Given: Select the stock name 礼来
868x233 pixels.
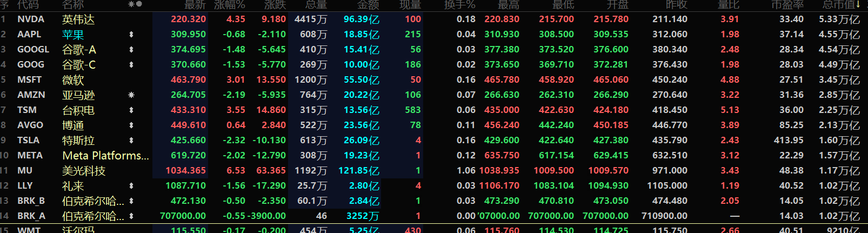Looking at the screenshot, I should click(x=73, y=186).
